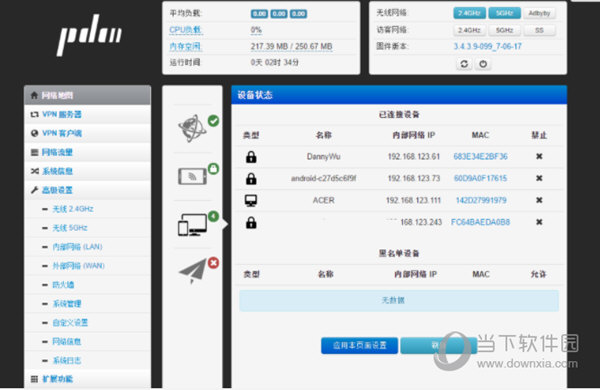Screen dimensions: 600x390
Task: Click memory value 217.39 MB / 250.67 MB
Action: click(291, 46)
